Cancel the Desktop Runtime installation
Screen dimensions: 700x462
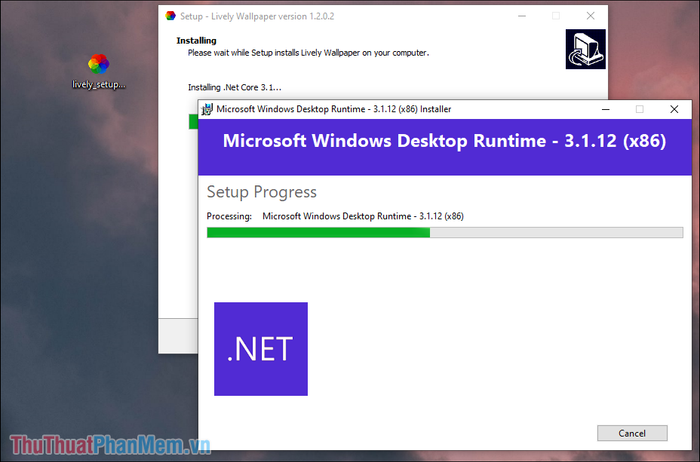tap(632, 433)
